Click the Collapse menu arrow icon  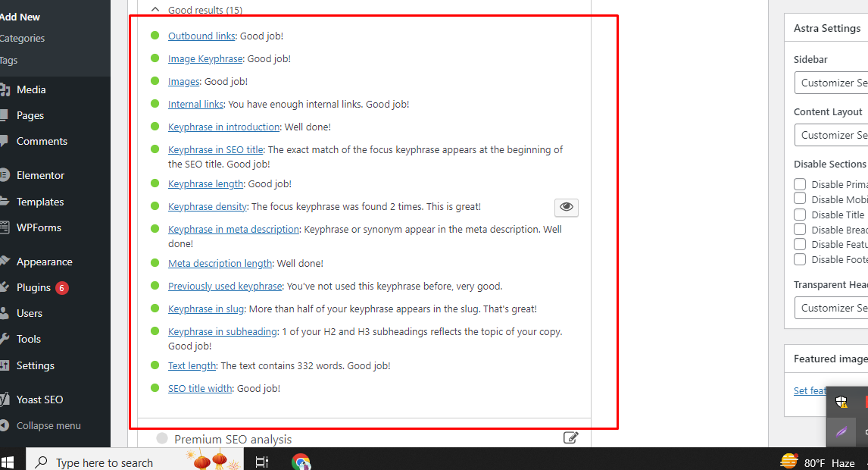click(x=5, y=425)
